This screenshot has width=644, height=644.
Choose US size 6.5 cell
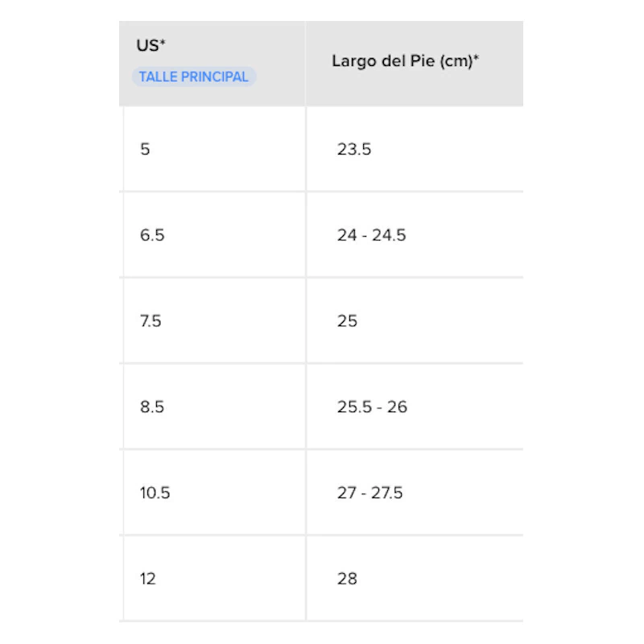click(151, 235)
